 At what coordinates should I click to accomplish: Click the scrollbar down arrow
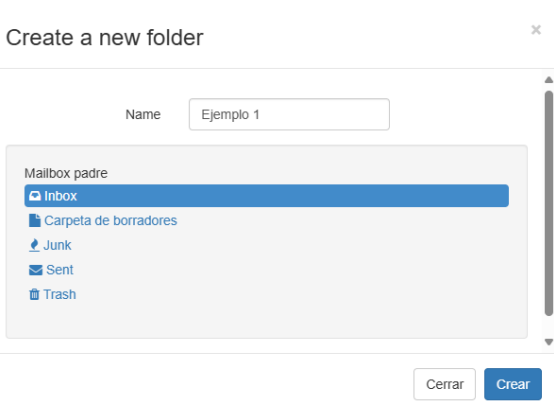pos(549,342)
